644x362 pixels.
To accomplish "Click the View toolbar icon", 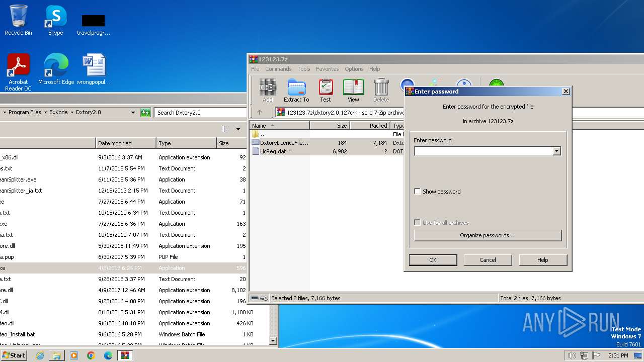I will pos(353,90).
